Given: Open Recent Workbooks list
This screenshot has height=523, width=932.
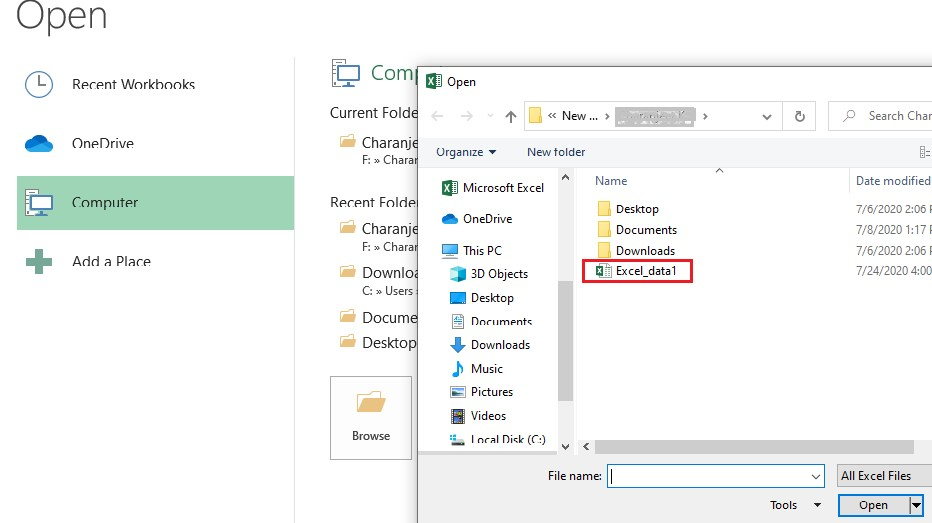Looking at the screenshot, I should tap(133, 85).
